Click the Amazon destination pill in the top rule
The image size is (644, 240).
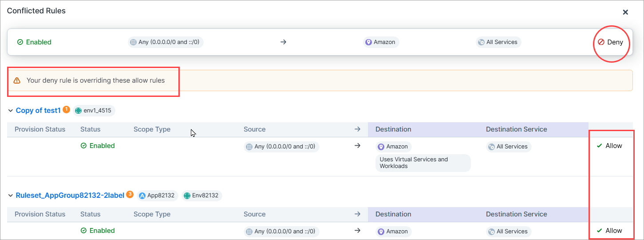[381, 42]
